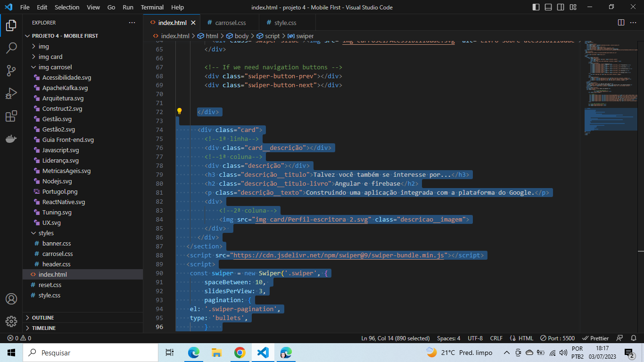Open Google Chrome from the taskbar
This screenshot has height=362, width=644.
point(239,353)
